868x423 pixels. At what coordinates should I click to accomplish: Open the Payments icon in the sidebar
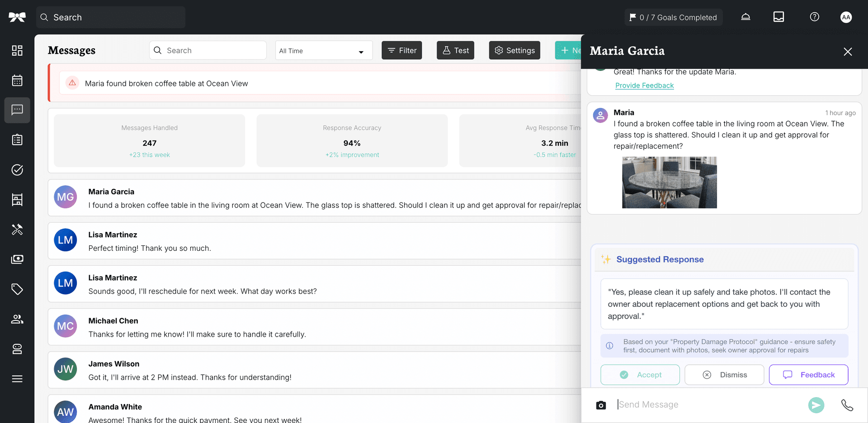click(17, 259)
